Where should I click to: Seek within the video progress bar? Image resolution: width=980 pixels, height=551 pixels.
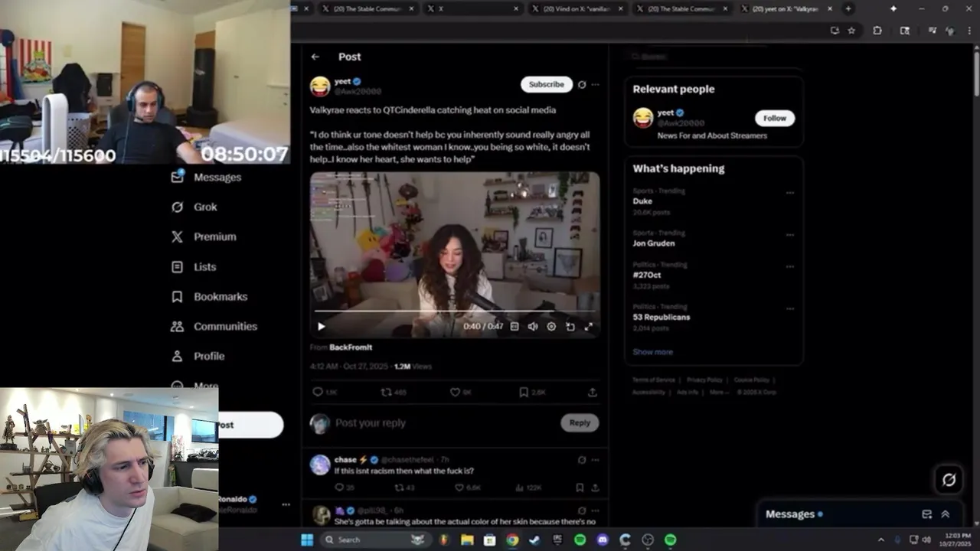tap(455, 311)
